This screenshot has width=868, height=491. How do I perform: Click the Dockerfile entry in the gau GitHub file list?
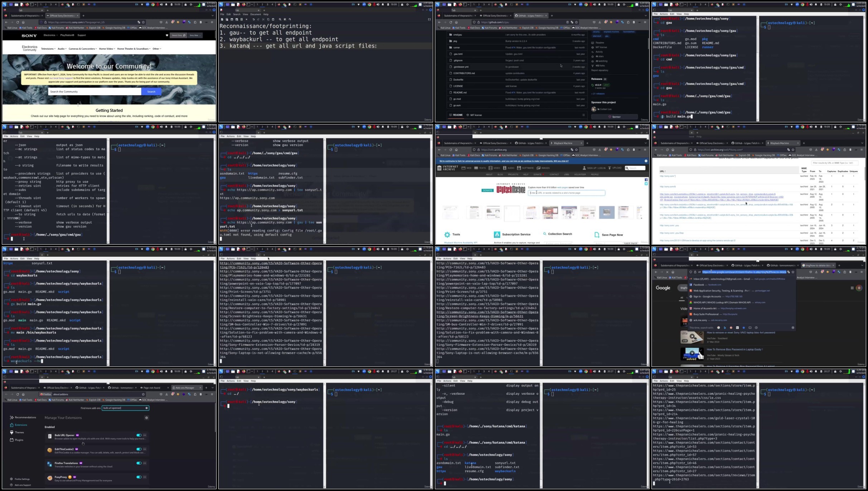point(458,80)
